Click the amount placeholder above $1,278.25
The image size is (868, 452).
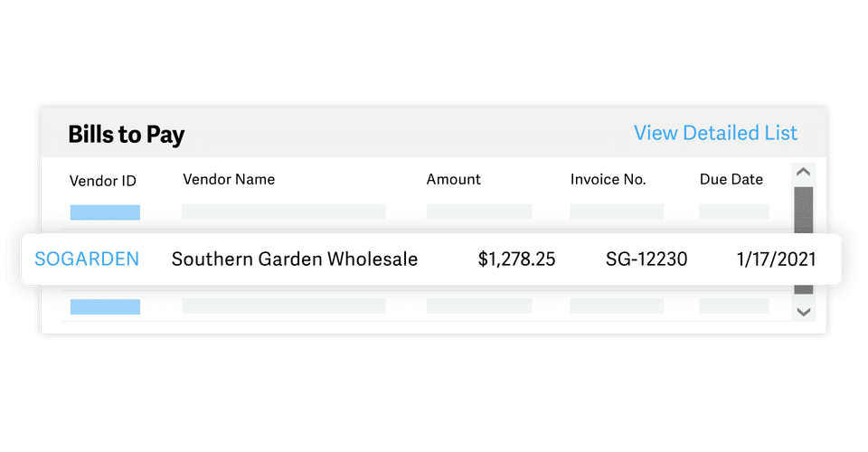pos(479,212)
